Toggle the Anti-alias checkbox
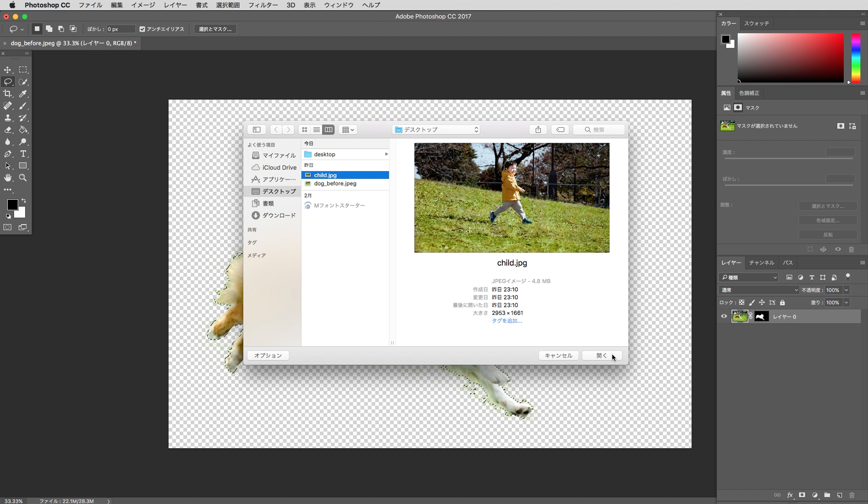The width and height of the screenshot is (868, 504). [x=142, y=29]
